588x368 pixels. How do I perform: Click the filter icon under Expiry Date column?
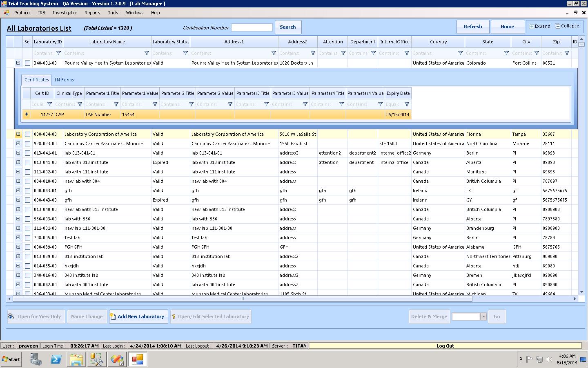point(406,104)
